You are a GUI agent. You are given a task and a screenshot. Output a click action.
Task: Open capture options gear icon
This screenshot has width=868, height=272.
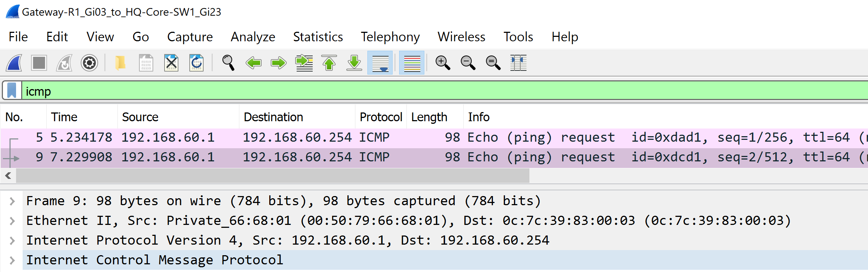click(x=89, y=63)
